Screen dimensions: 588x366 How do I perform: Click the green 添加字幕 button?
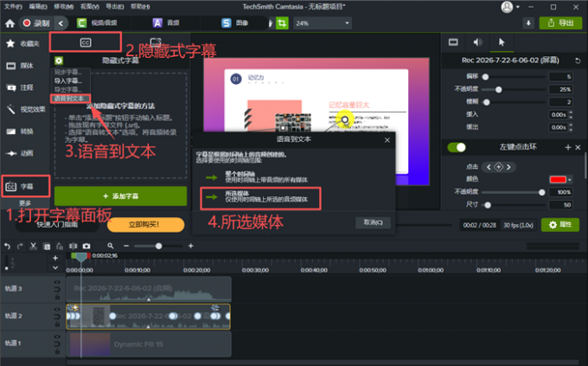click(121, 196)
